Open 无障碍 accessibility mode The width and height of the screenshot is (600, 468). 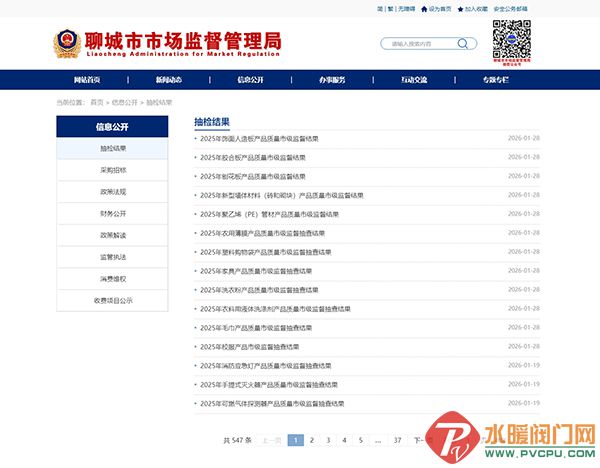click(405, 8)
